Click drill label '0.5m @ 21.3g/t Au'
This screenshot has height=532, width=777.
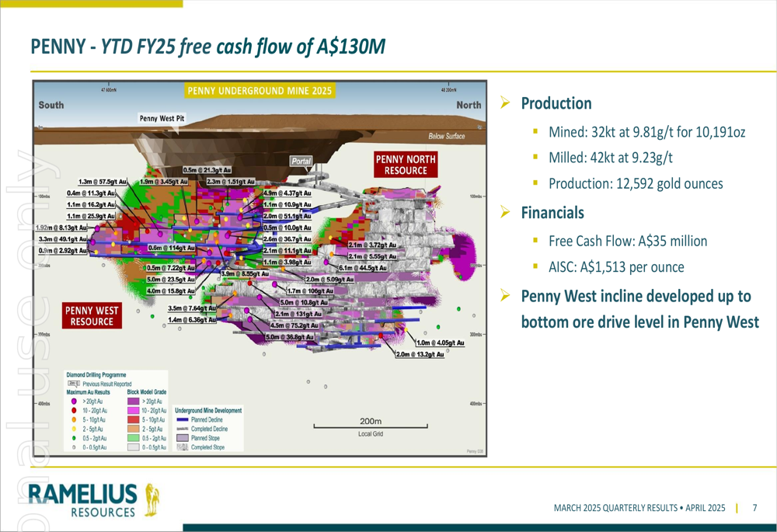coord(207,170)
